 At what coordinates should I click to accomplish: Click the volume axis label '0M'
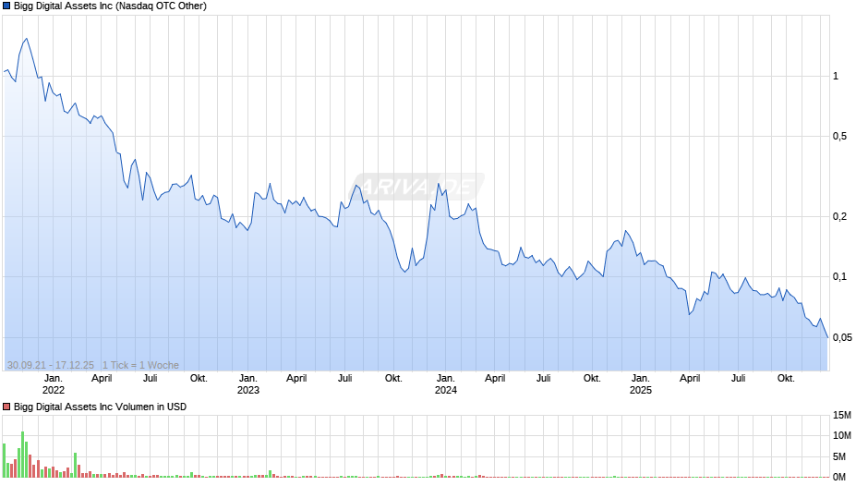tap(839, 477)
